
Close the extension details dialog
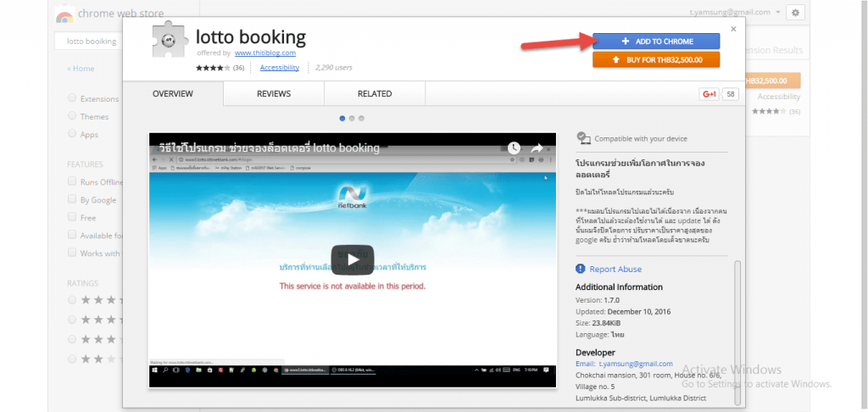733,29
